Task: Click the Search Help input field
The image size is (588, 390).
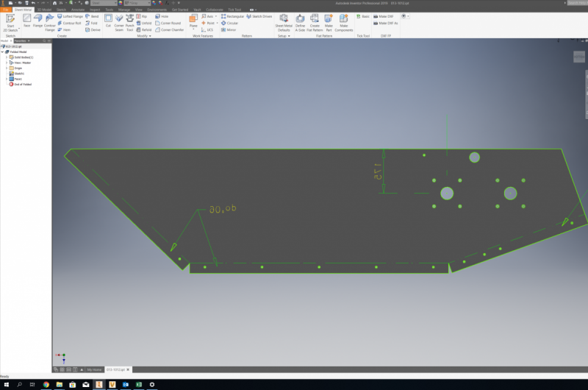Action: tap(578, 3)
